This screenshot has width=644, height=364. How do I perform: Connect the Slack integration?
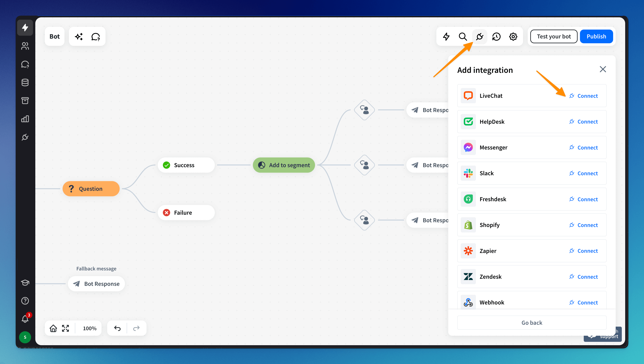tap(584, 173)
